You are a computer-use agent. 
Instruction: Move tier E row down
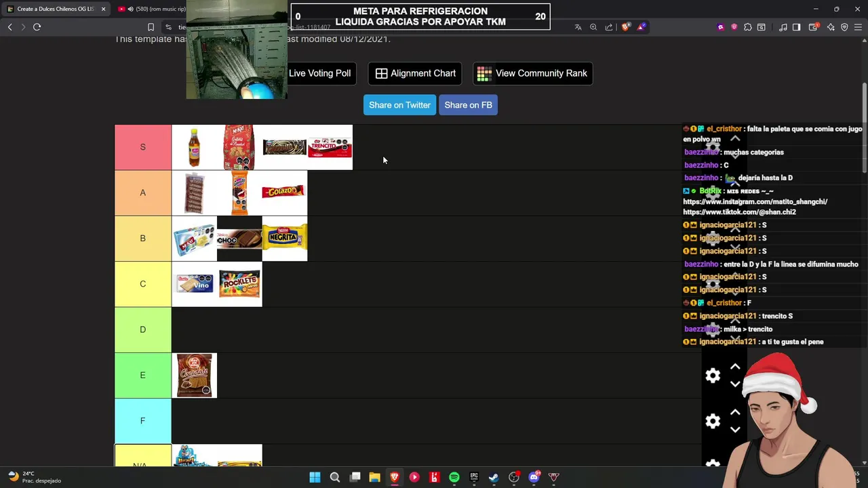coord(735,384)
